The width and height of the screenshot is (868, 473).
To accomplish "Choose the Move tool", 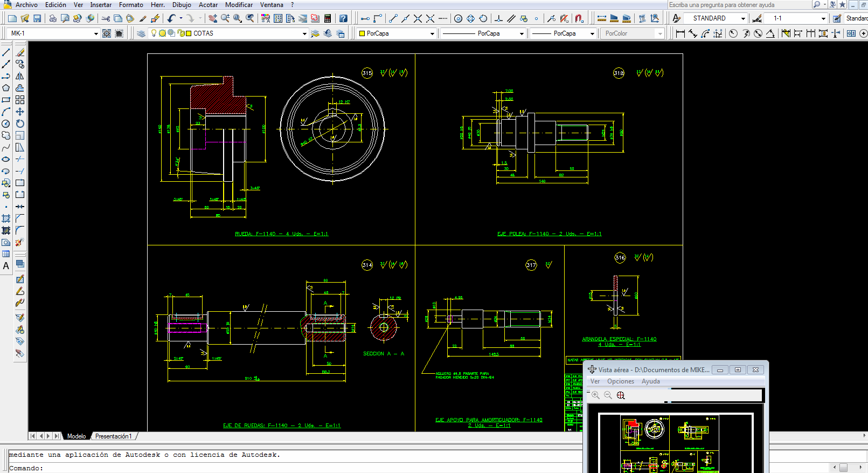I will click(20, 112).
